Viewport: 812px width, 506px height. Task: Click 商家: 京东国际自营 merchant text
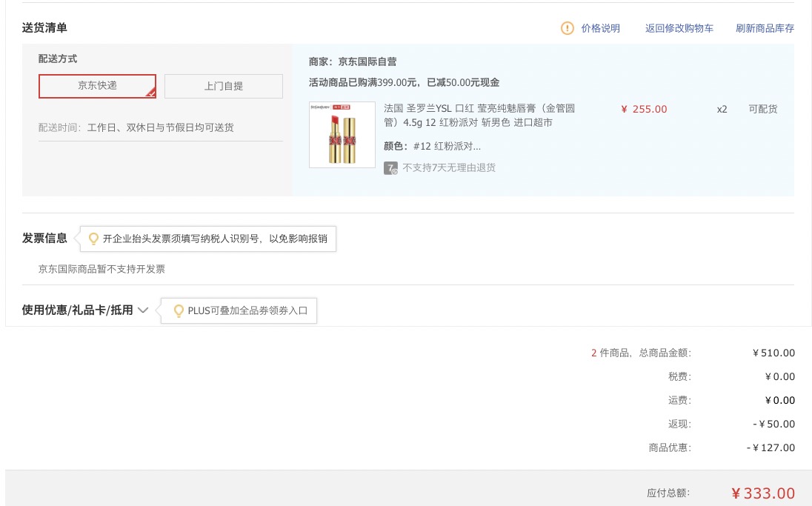pyautogui.click(x=353, y=61)
